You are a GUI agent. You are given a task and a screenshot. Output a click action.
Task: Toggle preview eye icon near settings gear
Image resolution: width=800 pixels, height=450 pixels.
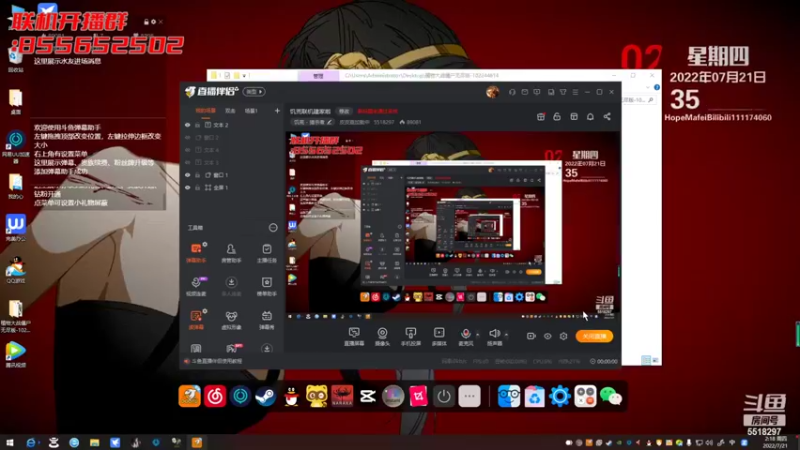(547, 336)
